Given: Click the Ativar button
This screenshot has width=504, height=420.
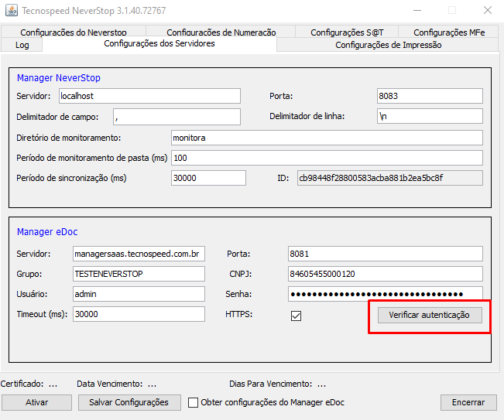Looking at the screenshot, I should tap(36, 402).
